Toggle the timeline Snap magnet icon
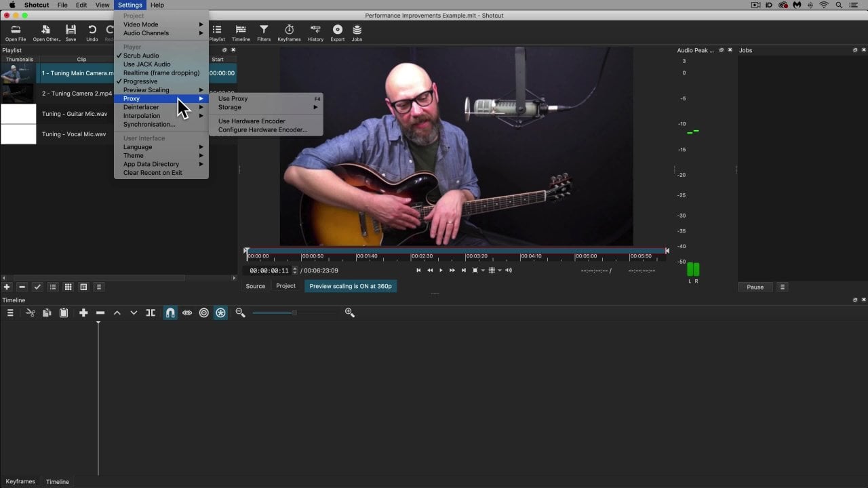The height and width of the screenshot is (488, 868). [x=170, y=312]
